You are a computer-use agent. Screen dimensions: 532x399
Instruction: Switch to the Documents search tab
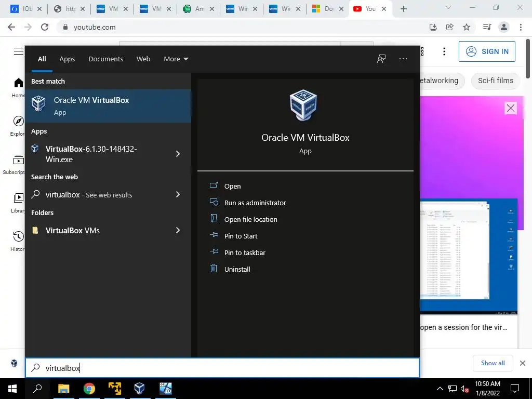click(x=105, y=59)
